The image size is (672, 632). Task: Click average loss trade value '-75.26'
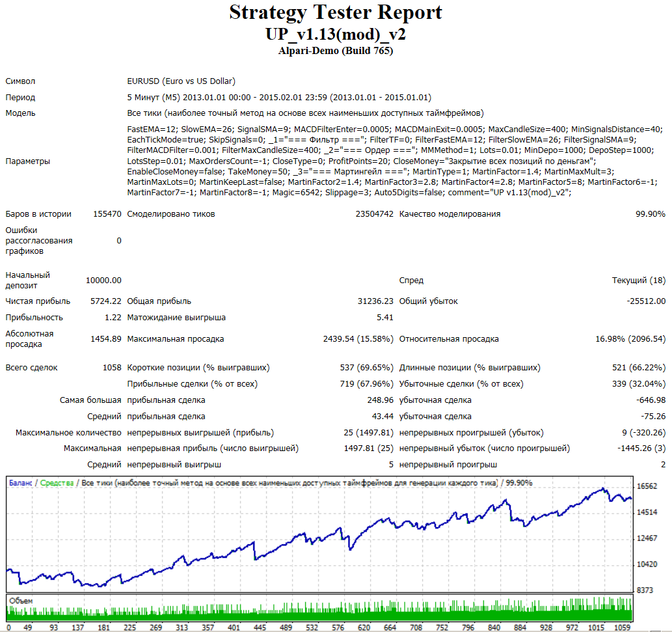coord(653,417)
